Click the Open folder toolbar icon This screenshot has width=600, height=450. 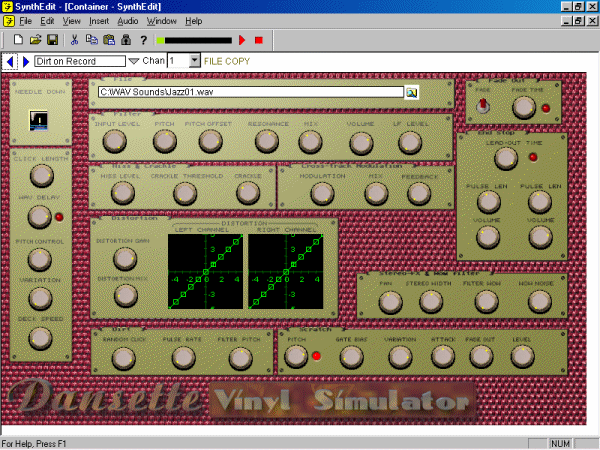click(35, 40)
